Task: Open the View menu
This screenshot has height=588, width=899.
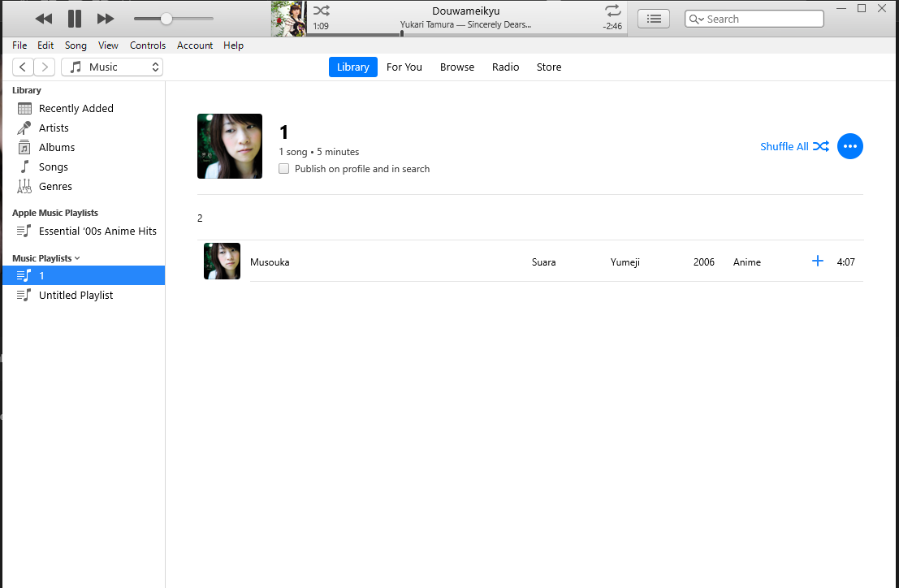Action: 108,45
